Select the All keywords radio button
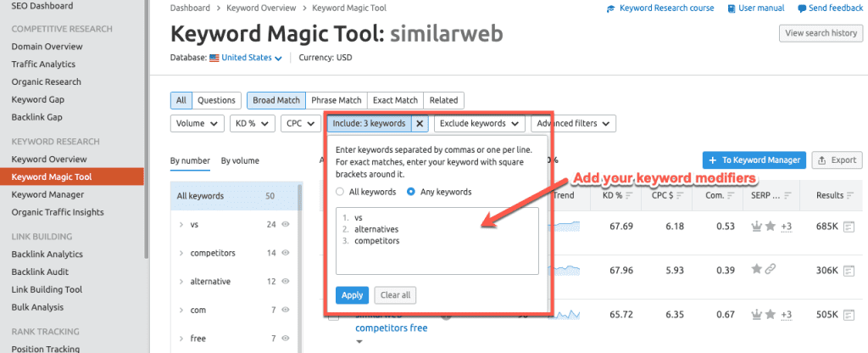This screenshot has height=353, width=868. click(341, 192)
